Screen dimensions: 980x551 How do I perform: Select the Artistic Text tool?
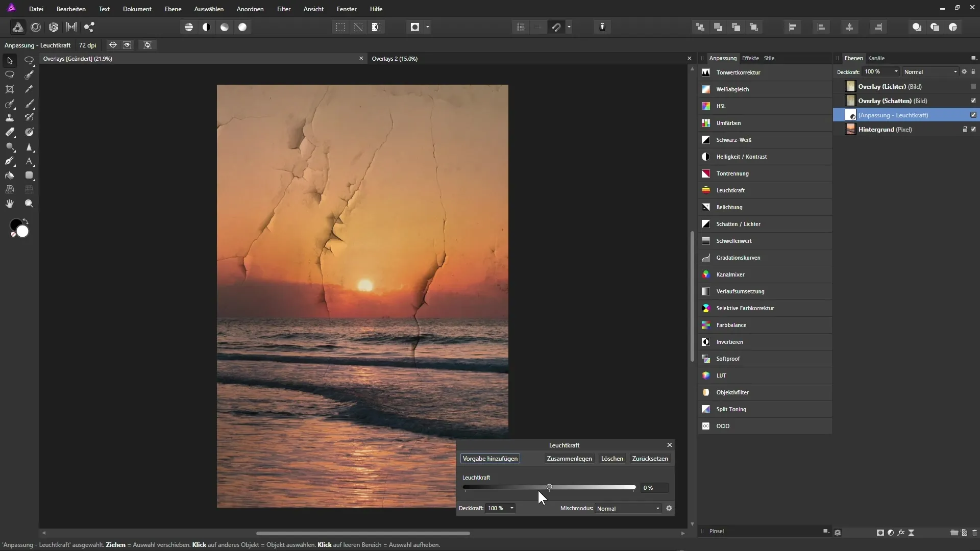[29, 161]
